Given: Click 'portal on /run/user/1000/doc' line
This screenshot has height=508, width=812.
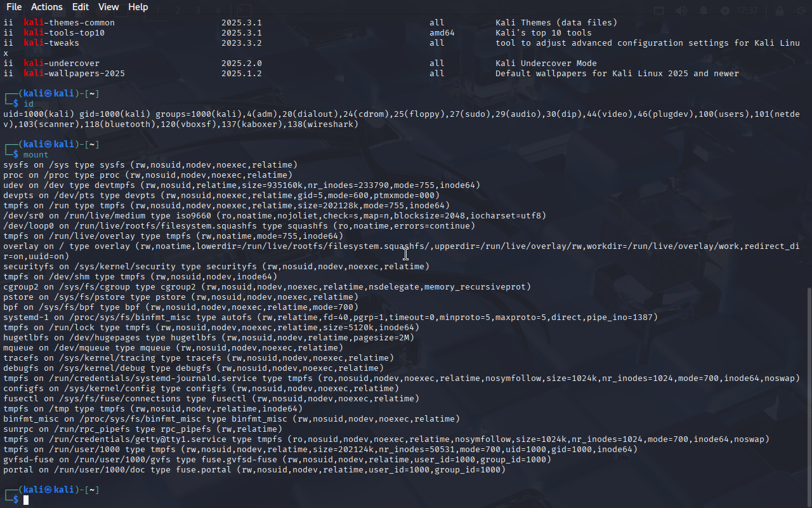Looking at the screenshot, I should click(x=254, y=470).
